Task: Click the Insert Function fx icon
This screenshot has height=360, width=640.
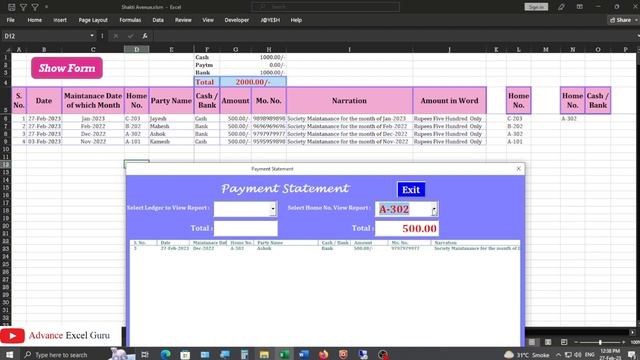Action: [144, 36]
